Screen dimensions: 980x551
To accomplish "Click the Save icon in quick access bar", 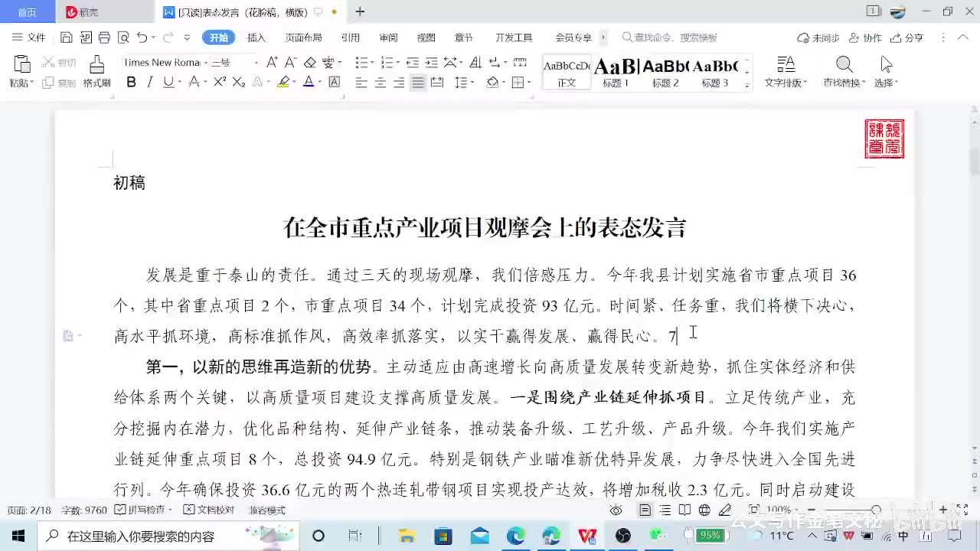I will click(x=67, y=37).
